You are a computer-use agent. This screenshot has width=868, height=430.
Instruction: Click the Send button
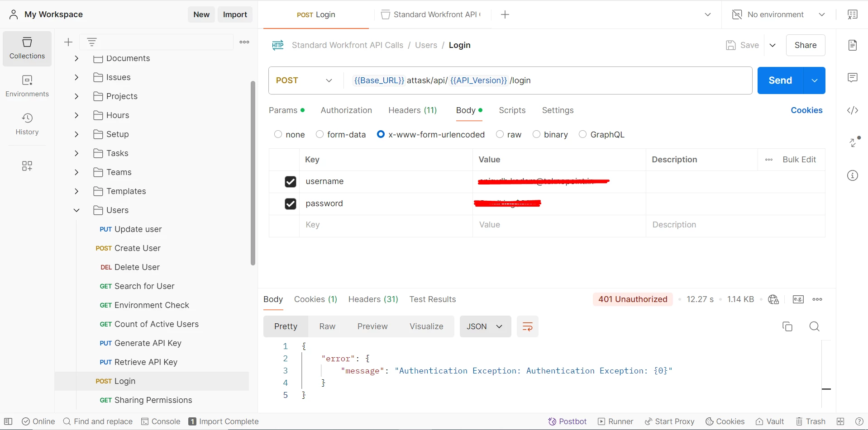pyautogui.click(x=780, y=80)
